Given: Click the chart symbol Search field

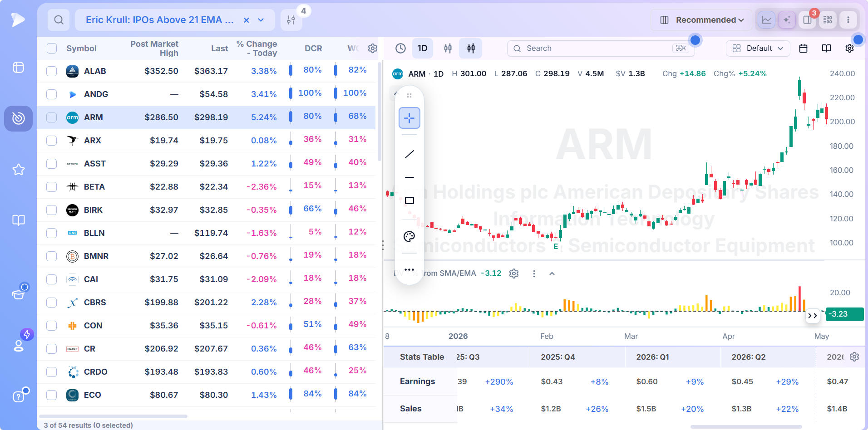Looking at the screenshot, I should (601, 48).
